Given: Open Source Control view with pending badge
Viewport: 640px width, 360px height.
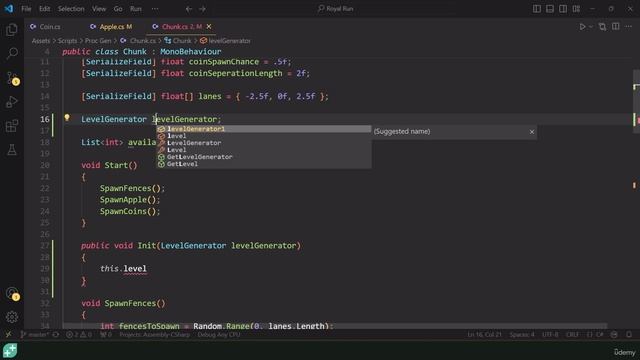Looking at the screenshot, I should pyautogui.click(x=12, y=78).
